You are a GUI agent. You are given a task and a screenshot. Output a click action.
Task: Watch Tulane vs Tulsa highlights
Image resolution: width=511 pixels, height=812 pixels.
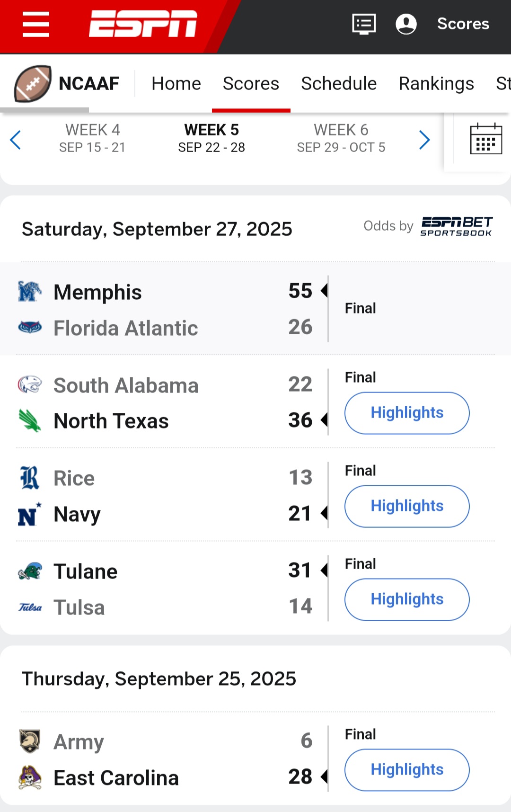coord(407,599)
